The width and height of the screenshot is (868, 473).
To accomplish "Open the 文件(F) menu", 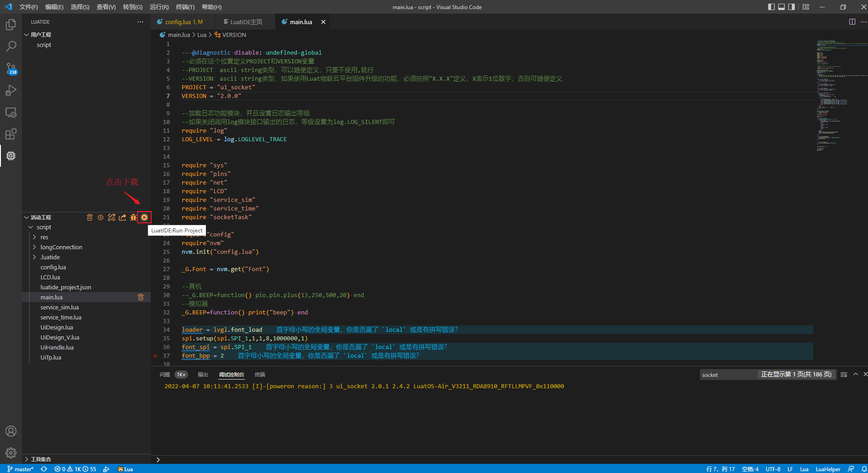I will 29,7.
